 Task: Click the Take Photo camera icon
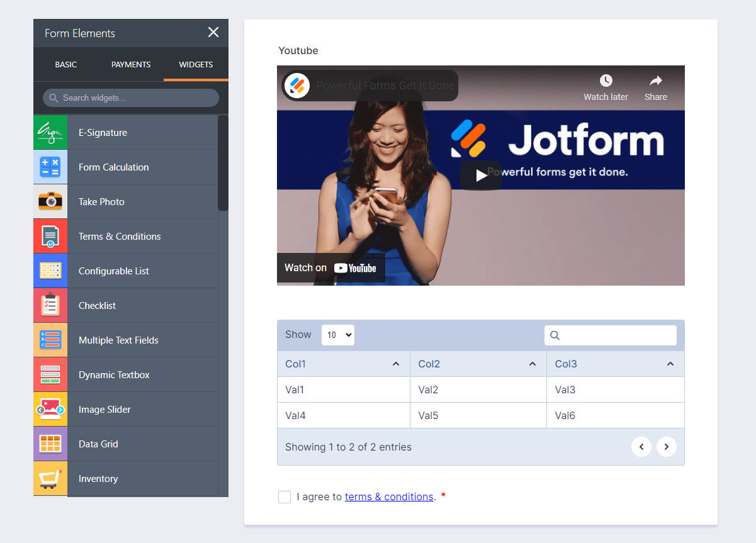pos(50,201)
